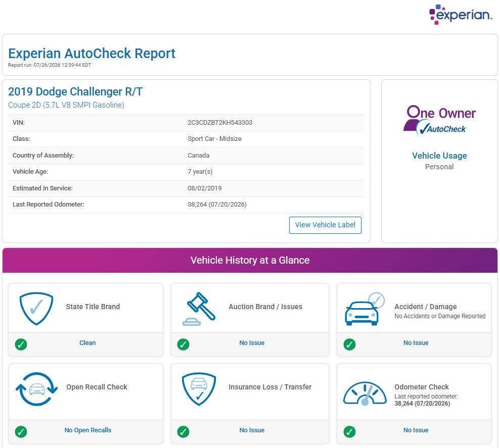Click the Experian logo
Viewport: 500px width, 448px height.
(461, 14)
